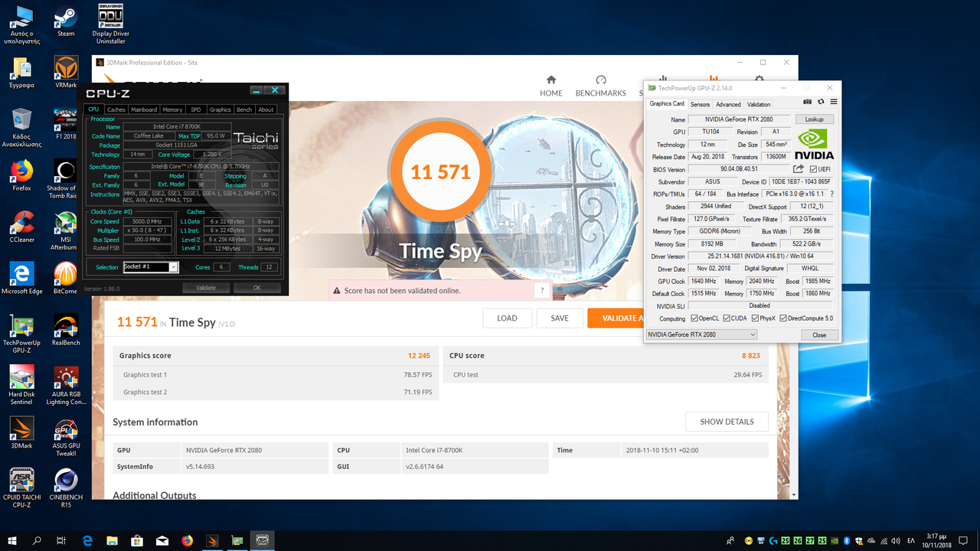This screenshot has height=551, width=980.
Task: Launch TechPowerUp GPU-Z desktop shortcut
Action: click(x=21, y=334)
